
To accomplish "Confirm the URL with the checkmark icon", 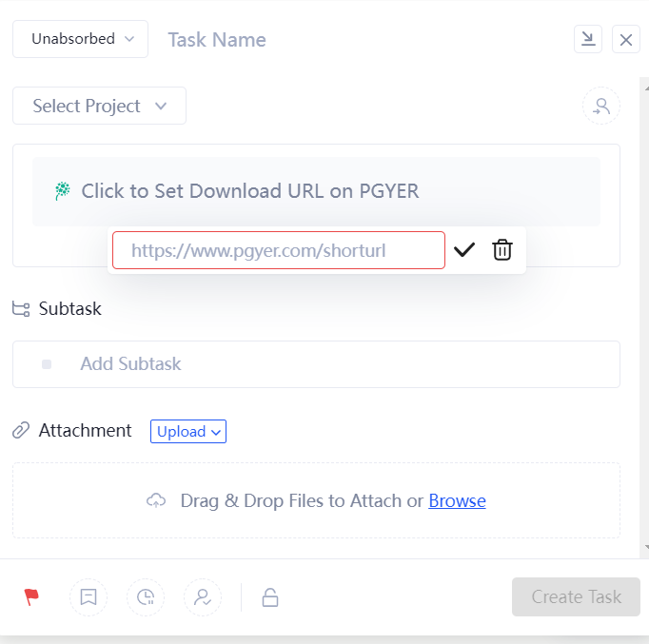I will pos(464,250).
